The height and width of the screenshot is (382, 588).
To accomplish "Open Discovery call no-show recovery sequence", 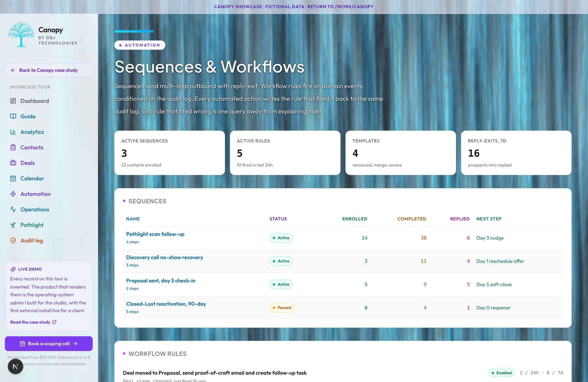I will point(165,257).
